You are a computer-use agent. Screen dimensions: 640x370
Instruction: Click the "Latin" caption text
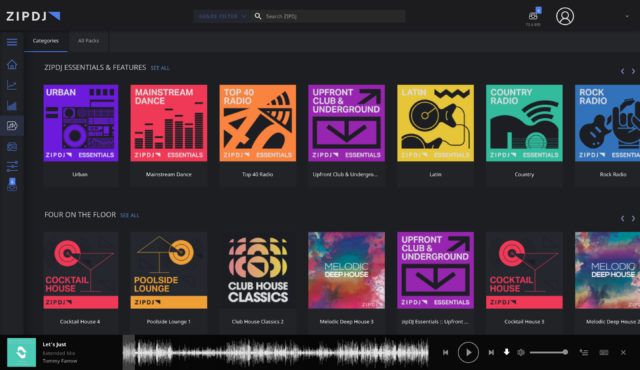[x=436, y=174]
